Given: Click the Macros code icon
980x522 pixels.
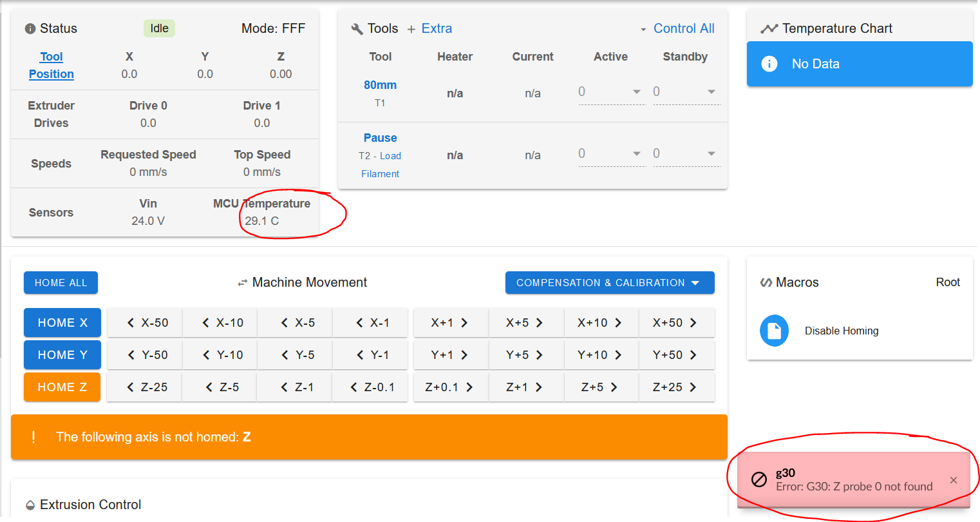Looking at the screenshot, I should (766, 283).
